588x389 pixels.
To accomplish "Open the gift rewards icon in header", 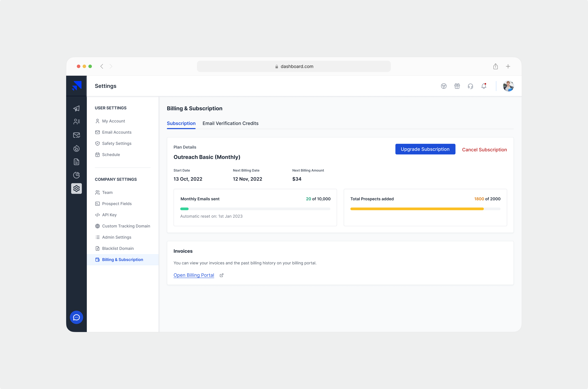I will point(457,86).
